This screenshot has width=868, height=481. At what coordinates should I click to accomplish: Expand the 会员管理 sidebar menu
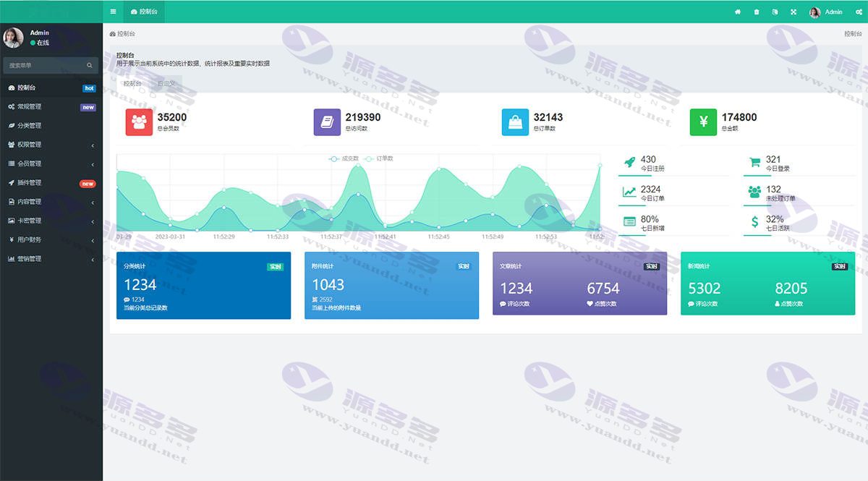[x=51, y=163]
